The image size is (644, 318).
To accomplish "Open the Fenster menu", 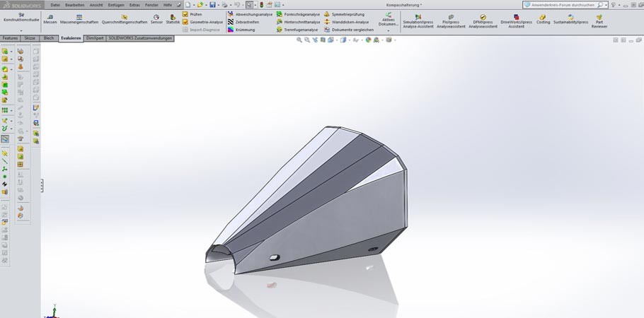I will click(x=151, y=5).
